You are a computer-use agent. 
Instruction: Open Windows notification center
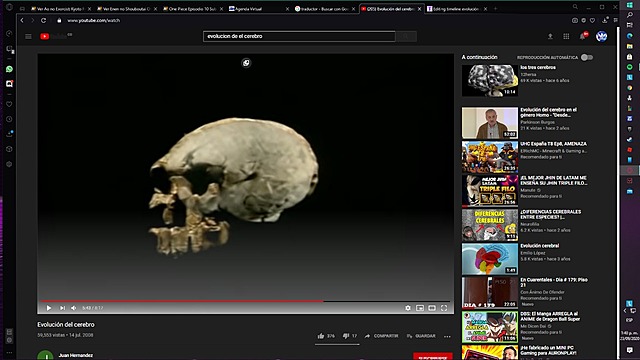click(629, 350)
